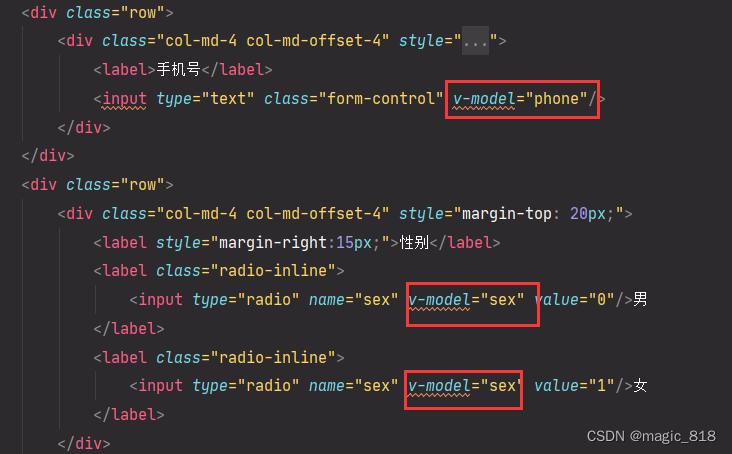Viewport: 732px width, 454px height.
Task: Click the 女 text after the radio input
Action: pos(640,386)
